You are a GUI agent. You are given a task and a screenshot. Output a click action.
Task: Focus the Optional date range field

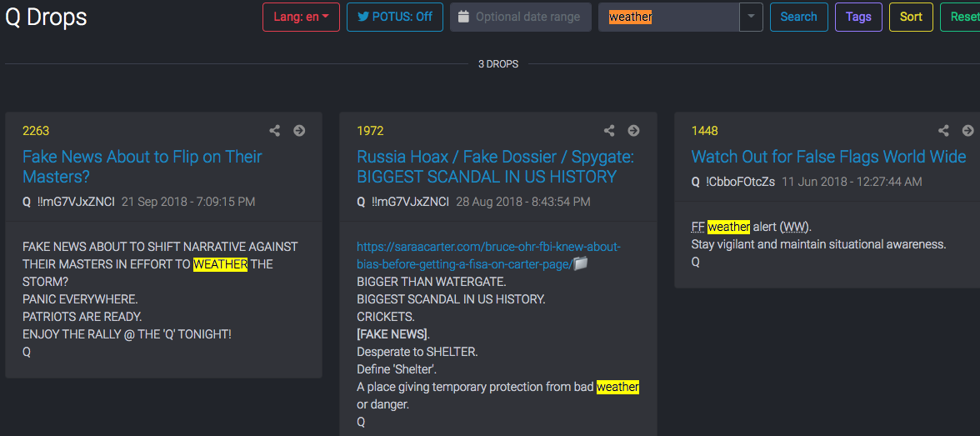coord(521,17)
